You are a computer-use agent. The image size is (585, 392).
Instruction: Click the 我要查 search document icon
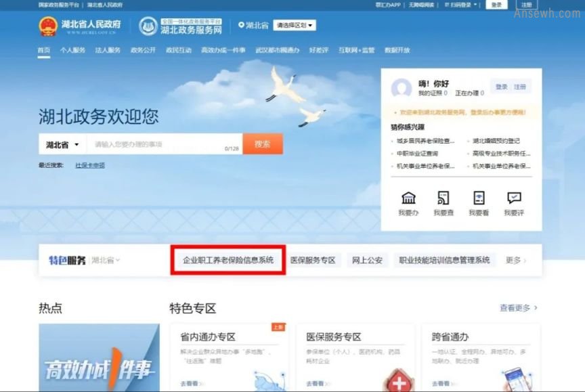pyautogui.click(x=443, y=198)
